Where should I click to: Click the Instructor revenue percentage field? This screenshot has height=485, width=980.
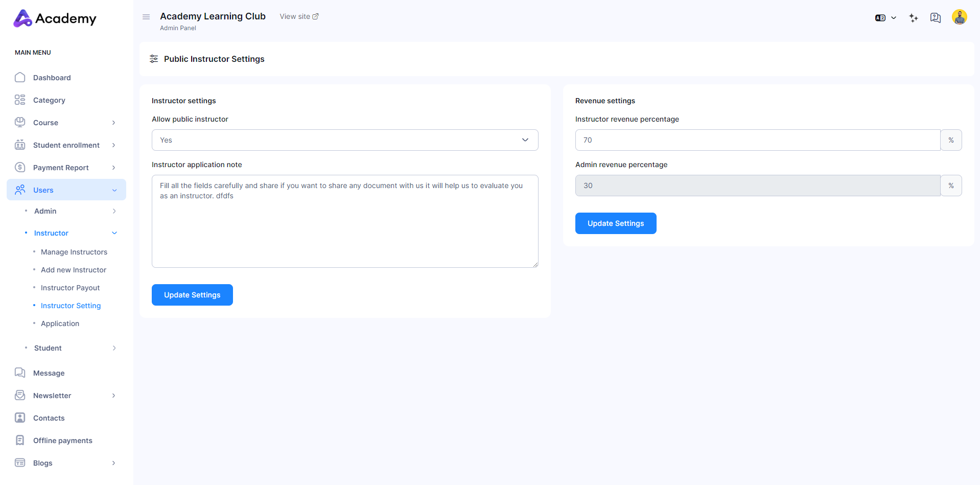point(757,140)
